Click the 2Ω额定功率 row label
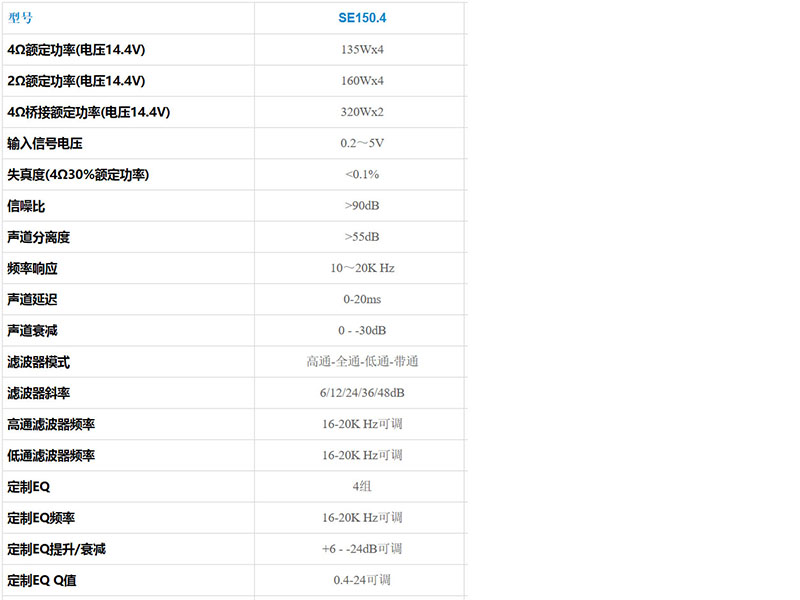The image size is (800, 600). click(x=76, y=81)
